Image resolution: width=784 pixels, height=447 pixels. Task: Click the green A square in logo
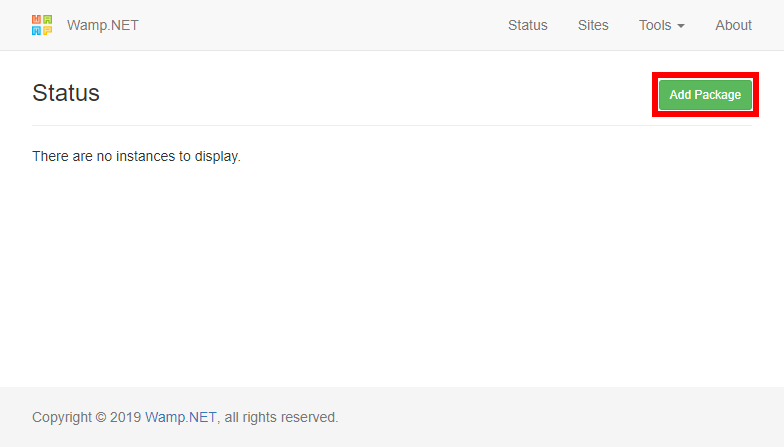coord(48,20)
